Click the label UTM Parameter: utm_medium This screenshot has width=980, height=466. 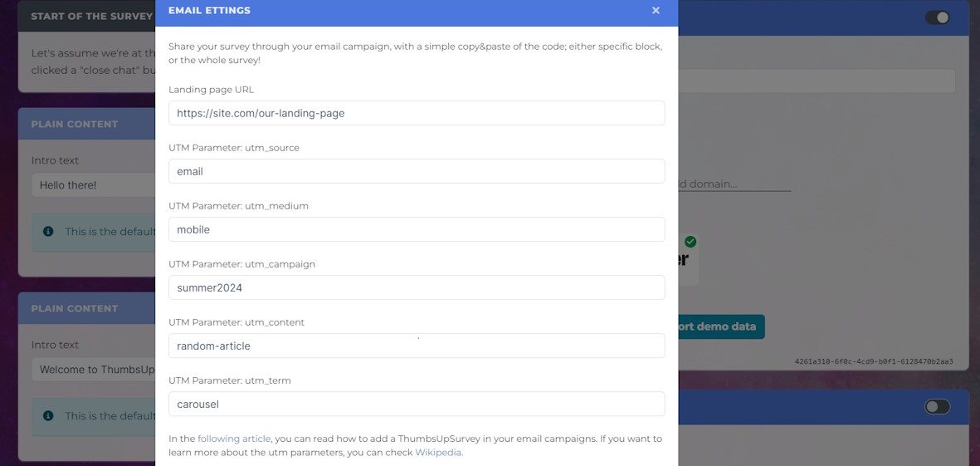(x=238, y=206)
